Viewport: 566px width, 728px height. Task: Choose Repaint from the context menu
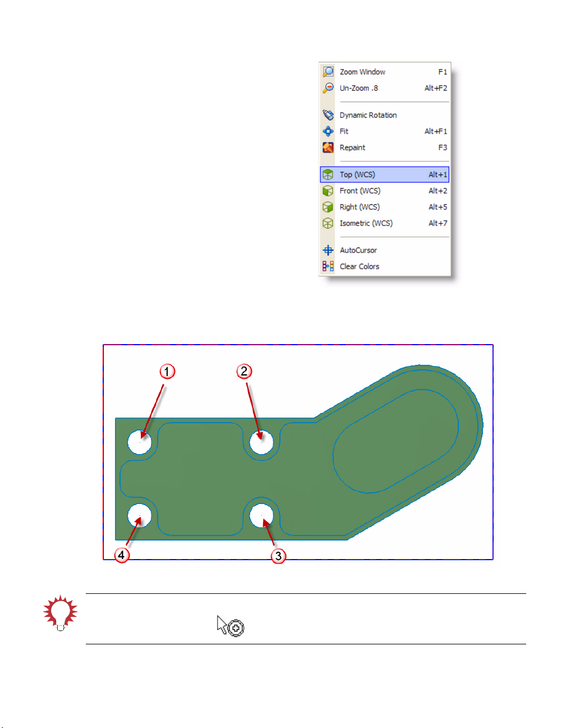click(x=385, y=148)
